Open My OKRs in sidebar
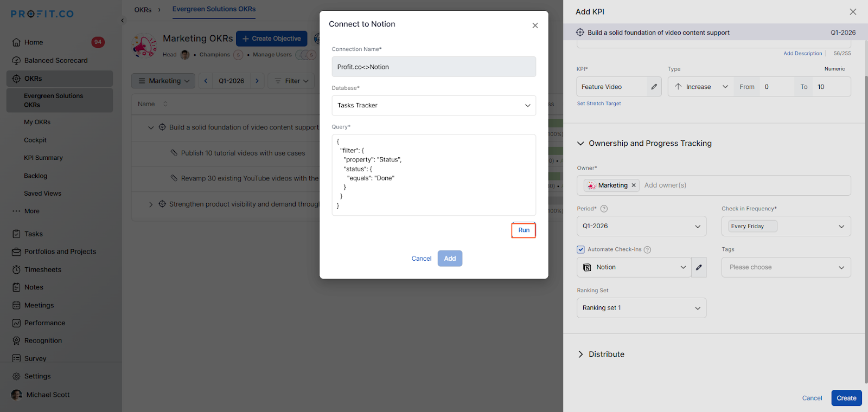 click(37, 123)
